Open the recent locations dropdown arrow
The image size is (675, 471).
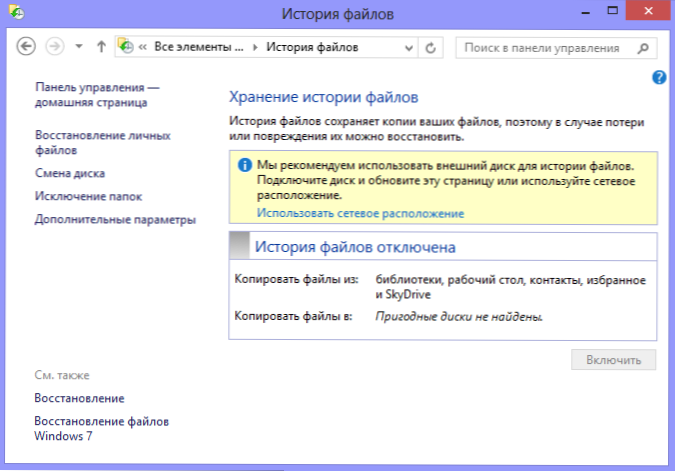tap(79, 46)
